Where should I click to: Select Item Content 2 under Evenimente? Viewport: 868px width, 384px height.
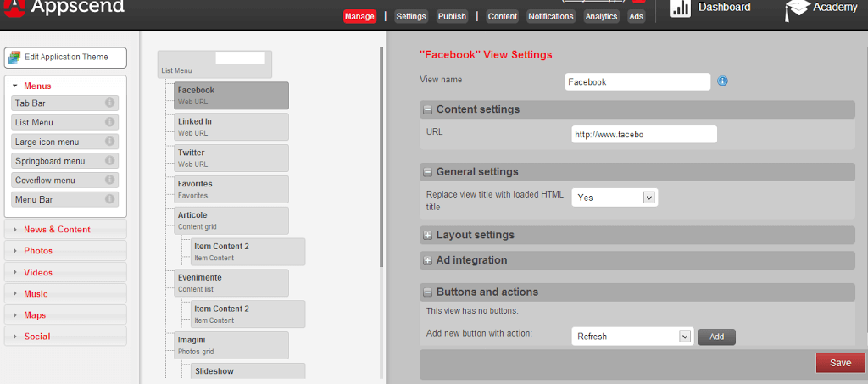click(x=248, y=314)
